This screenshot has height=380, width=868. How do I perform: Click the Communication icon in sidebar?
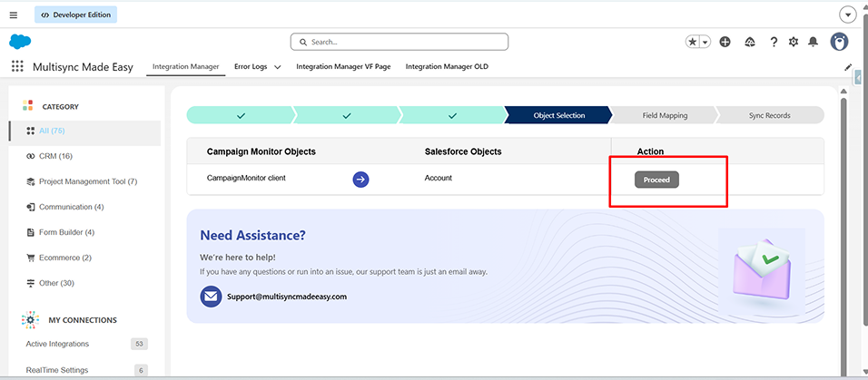[31, 207]
